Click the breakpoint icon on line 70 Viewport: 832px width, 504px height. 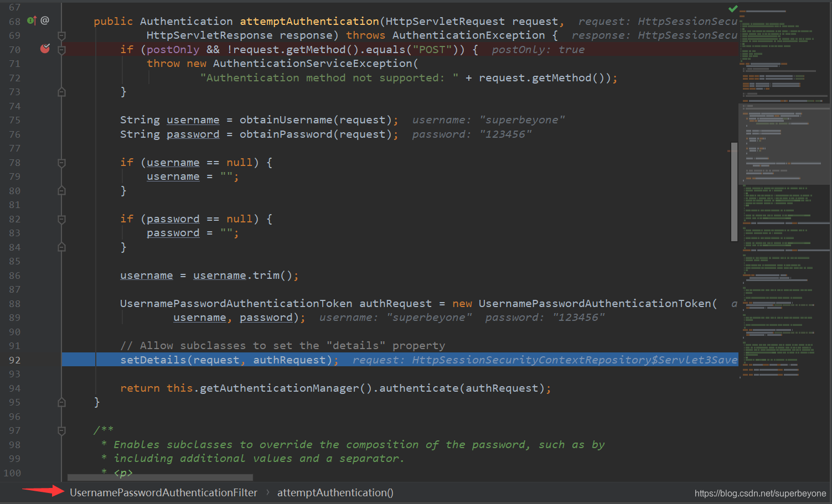[45, 49]
